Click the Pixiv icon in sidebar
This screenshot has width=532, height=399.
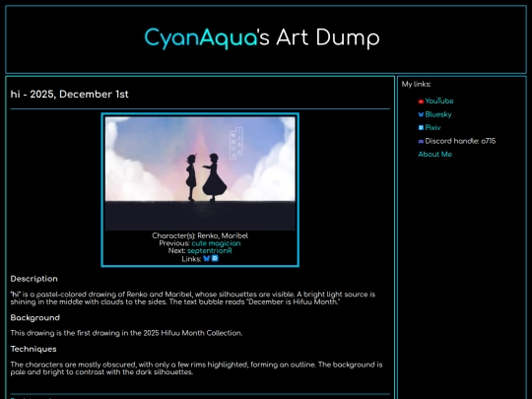click(421, 128)
